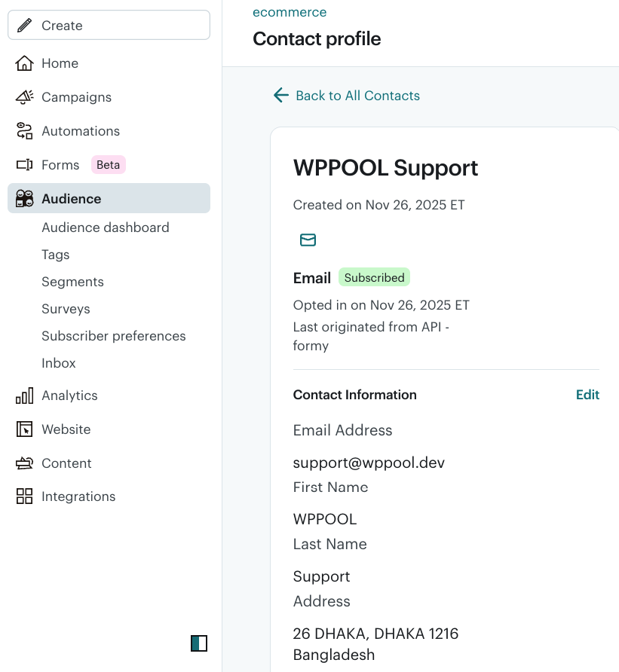This screenshot has width=619, height=672.
Task: Click the Beta badge next to Forms
Action: (x=108, y=164)
